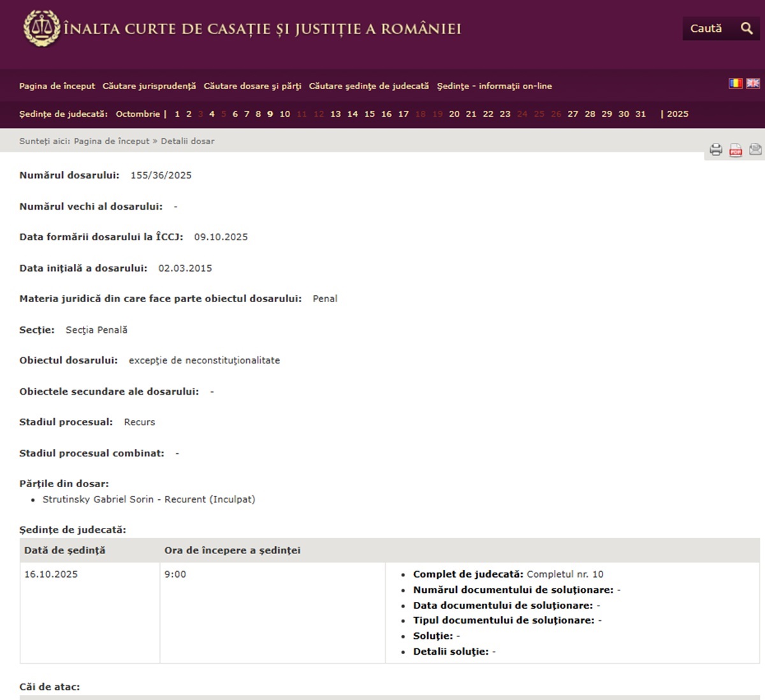Click formation date 09.10.2025
The width and height of the screenshot is (765, 700).
(221, 237)
